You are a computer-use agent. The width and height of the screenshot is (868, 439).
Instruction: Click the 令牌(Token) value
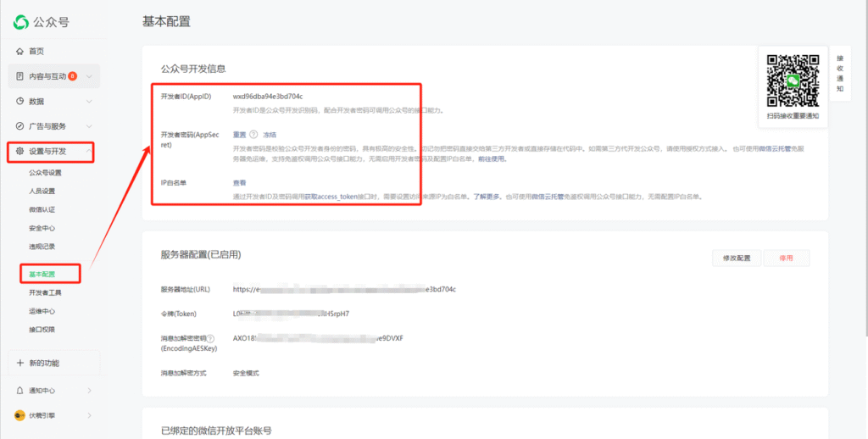click(x=292, y=314)
